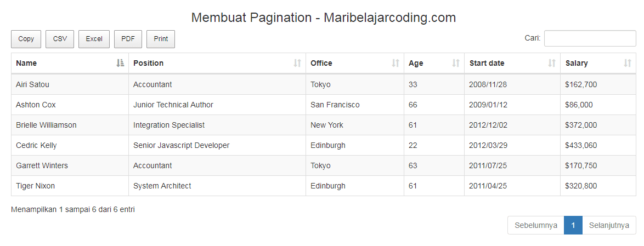Go to the Selanjutnya page
This screenshot has width=644, height=246.
pos(609,226)
